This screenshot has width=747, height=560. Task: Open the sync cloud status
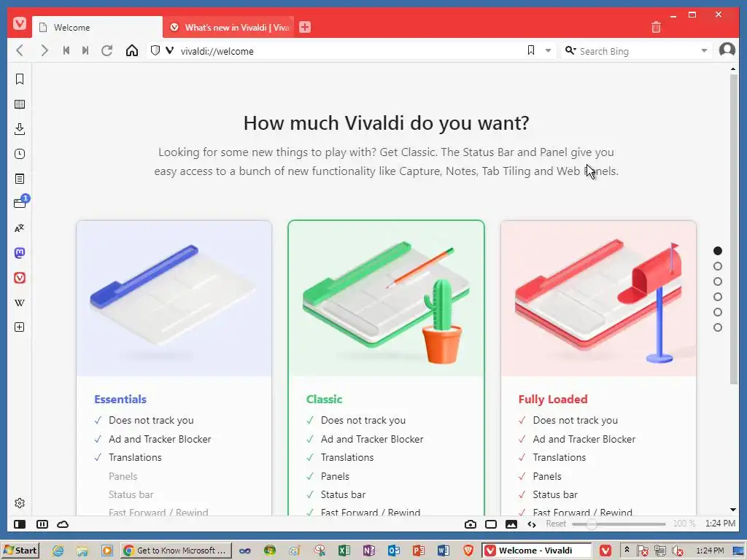click(63, 524)
